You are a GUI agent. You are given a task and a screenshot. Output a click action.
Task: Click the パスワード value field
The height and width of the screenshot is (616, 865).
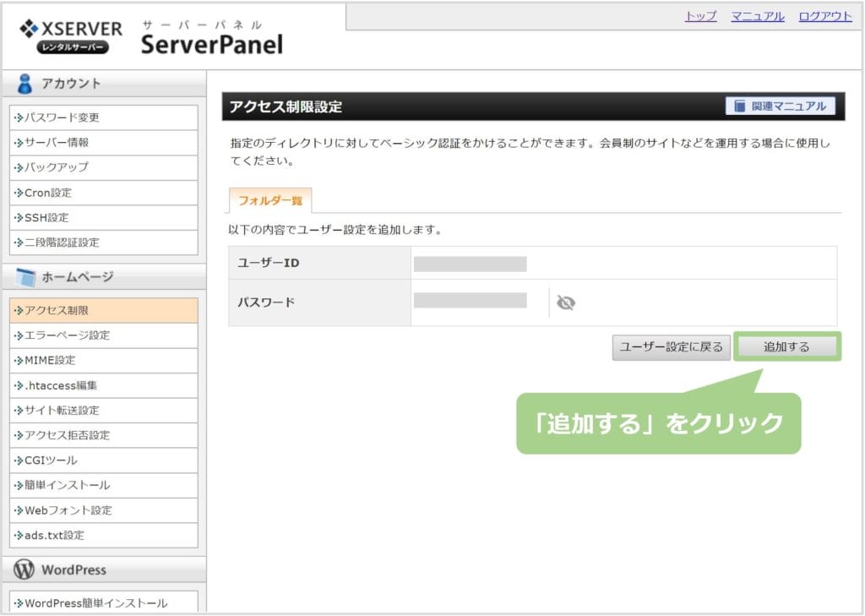(x=470, y=301)
